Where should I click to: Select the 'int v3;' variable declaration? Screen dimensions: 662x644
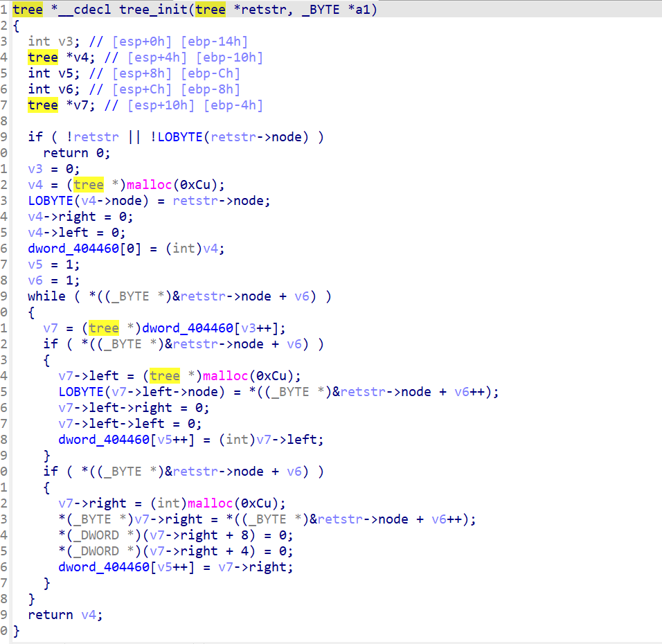(x=53, y=42)
